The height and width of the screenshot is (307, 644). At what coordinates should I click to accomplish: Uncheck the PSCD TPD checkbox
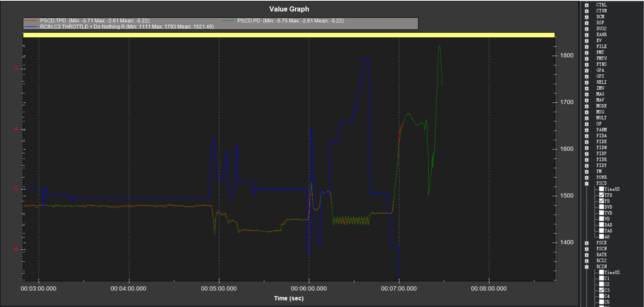[602, 195]
